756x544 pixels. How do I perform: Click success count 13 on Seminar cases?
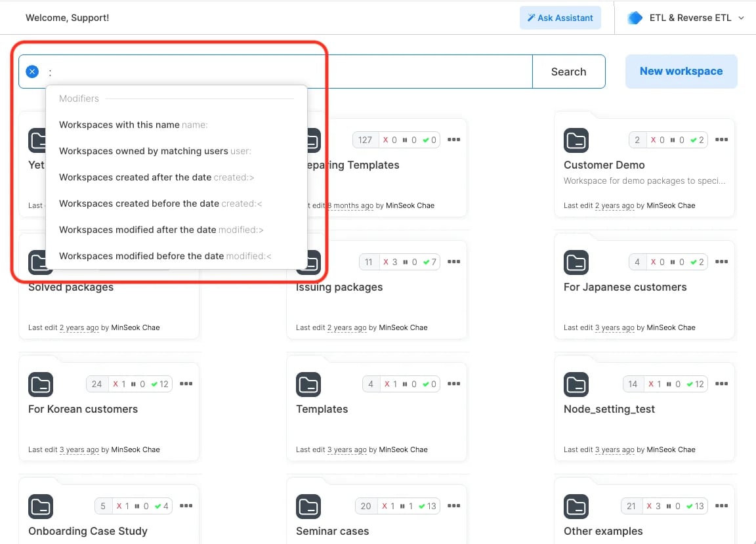(x=427, y=506)
